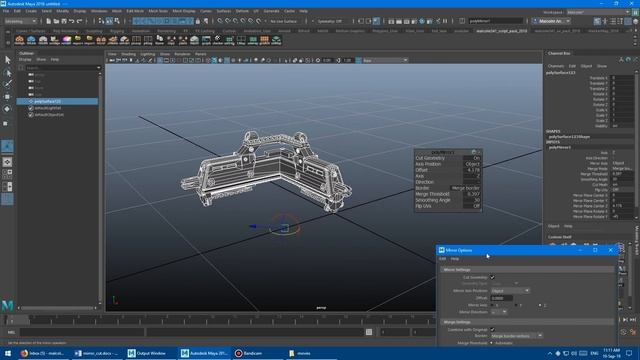Viewport: 640px width, 360px height.
Task: Open the Modeling menu set dropdown
Action: [x=20, y=21]
